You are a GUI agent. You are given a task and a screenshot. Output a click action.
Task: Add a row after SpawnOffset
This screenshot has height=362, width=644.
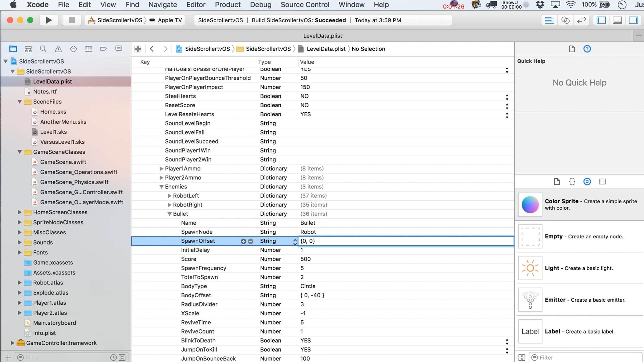(x=243, y=241)
